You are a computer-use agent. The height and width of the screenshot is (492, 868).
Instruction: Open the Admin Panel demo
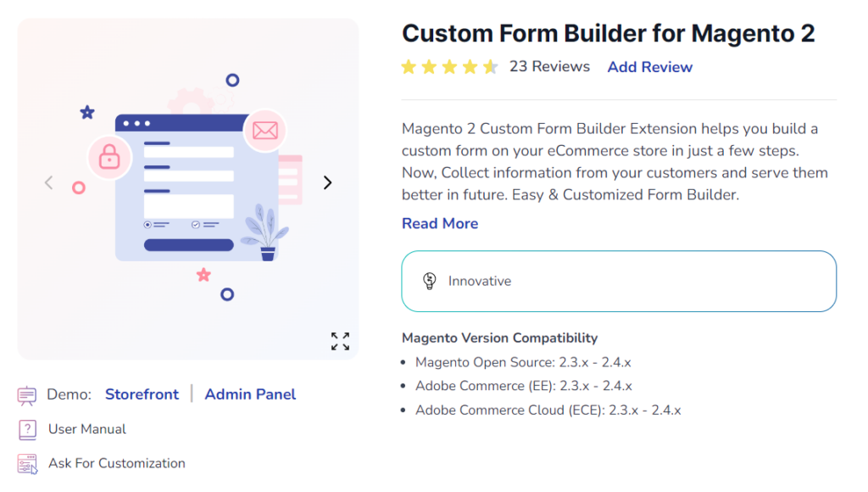click(250, 394)
